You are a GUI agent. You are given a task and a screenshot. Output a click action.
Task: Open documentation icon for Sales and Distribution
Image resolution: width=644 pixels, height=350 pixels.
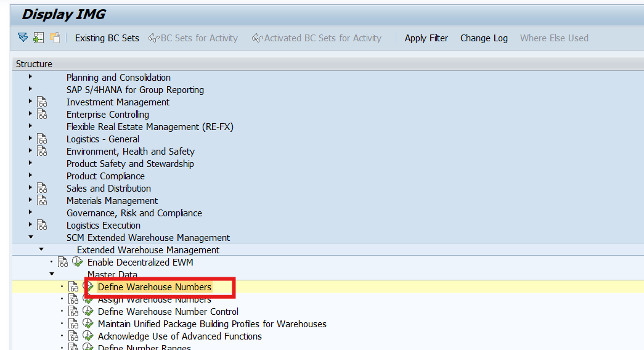pos(42,188)
